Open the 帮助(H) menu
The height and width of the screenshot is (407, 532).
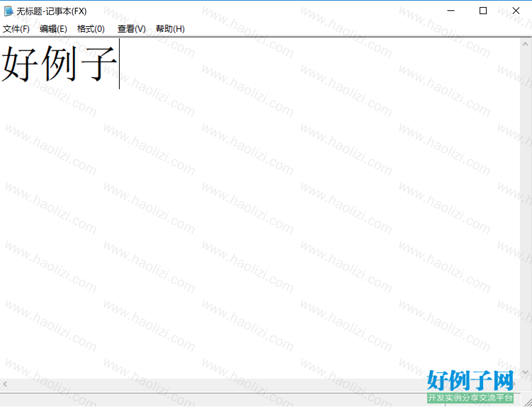170,29
